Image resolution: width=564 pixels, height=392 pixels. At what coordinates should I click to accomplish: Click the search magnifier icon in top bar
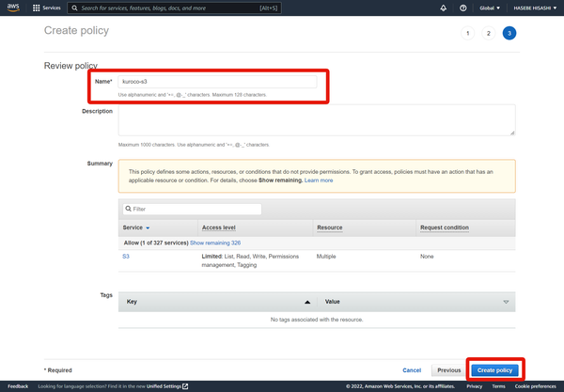(x=74, y=8)
